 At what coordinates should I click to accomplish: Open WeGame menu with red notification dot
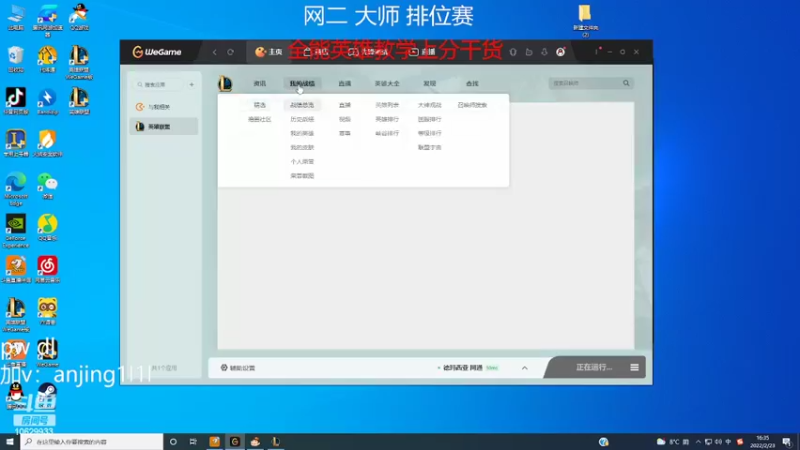click(x=596, y=52)
